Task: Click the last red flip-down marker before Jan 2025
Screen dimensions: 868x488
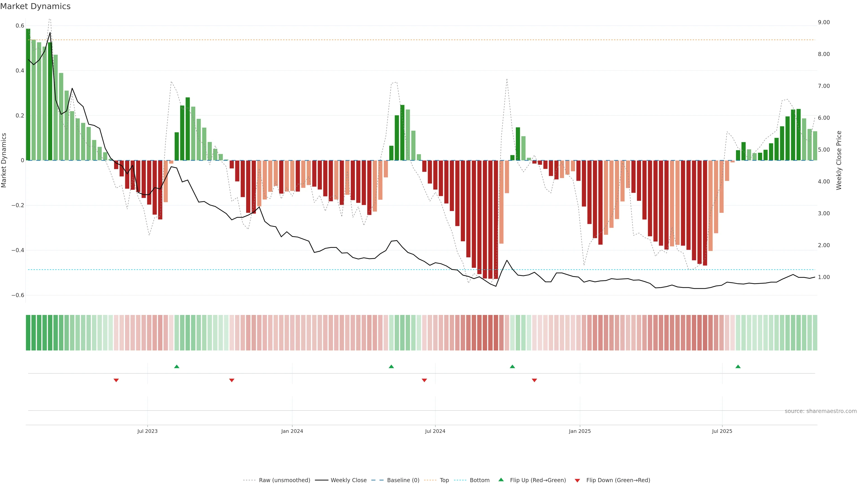Action: (x=534, y=380)
